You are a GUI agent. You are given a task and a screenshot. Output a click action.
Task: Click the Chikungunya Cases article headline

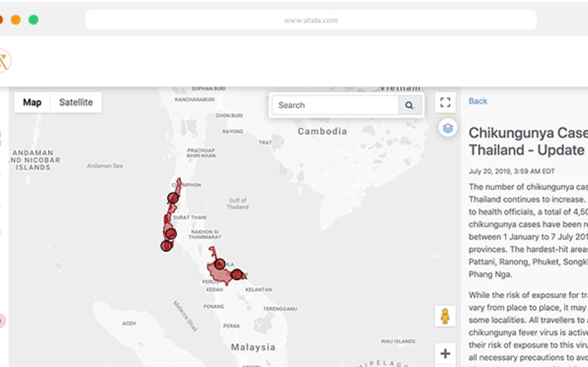(x=527, y=141)
